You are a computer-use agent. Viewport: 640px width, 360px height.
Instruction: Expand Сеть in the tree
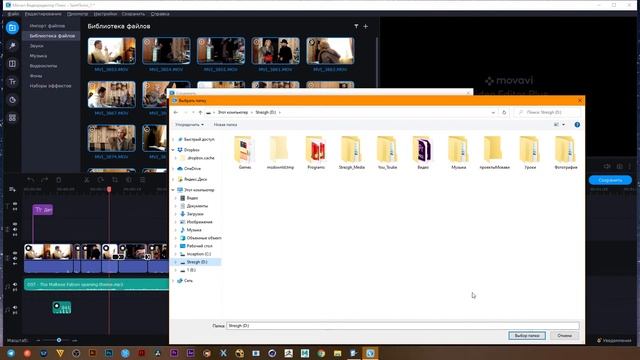pos(173,281)
